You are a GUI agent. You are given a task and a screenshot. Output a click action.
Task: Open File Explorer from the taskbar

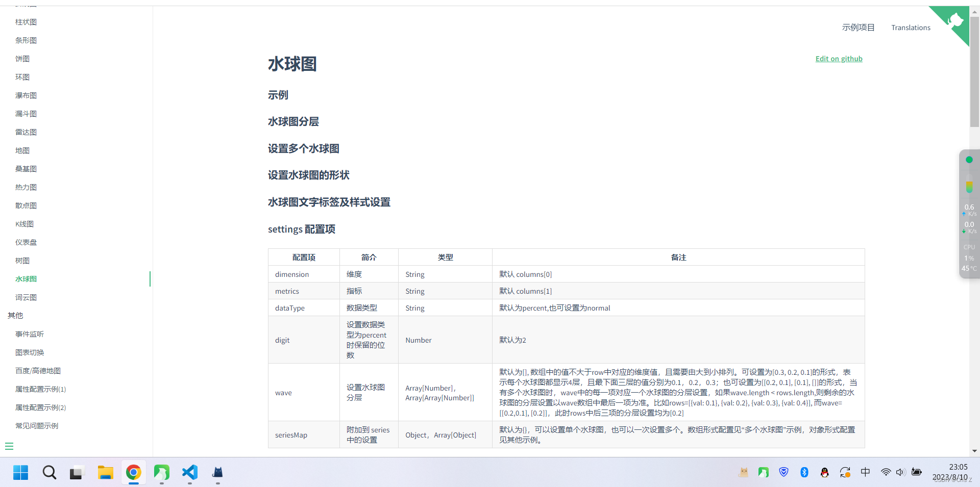[x=106, y=473]
